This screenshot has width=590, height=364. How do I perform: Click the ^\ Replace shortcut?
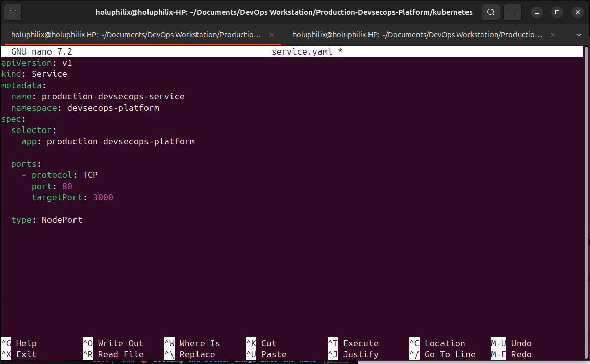tap(190, 354)
